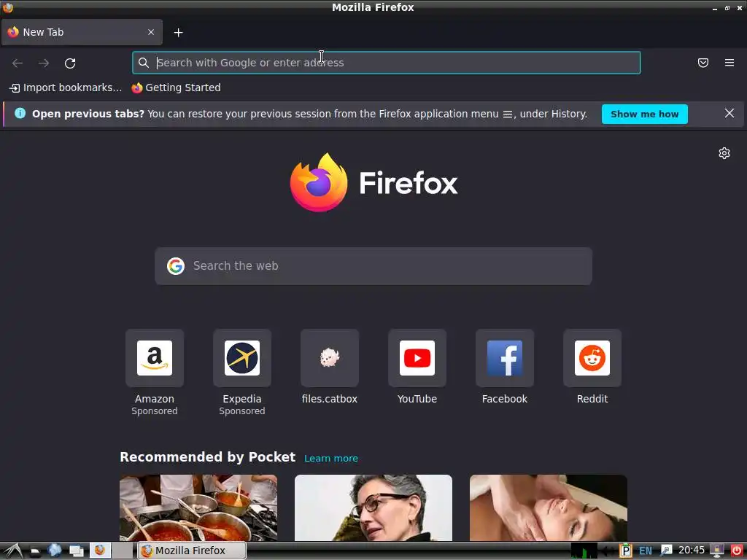This screenshot has width=747, height=560.
Task: Focus the address bar search field
Action: [x=387, y=63]
